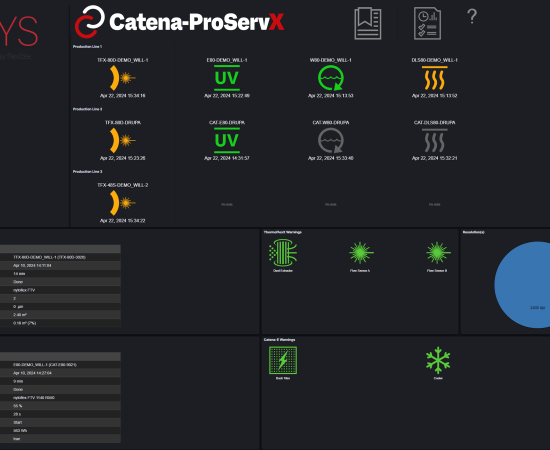550x450 pixels.
Task: Select the TFX-405-DEMO_WILL-2 laser imager icon
Action: [122, 203]
